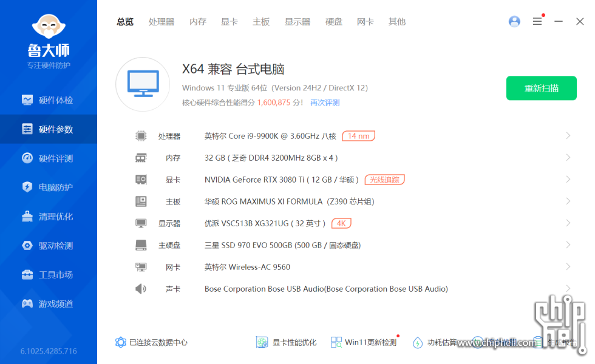Image resolution: width=595 pixels, height=364 pixels.
Task: Switch to the 处理器 tab
Action: point(161,22)
